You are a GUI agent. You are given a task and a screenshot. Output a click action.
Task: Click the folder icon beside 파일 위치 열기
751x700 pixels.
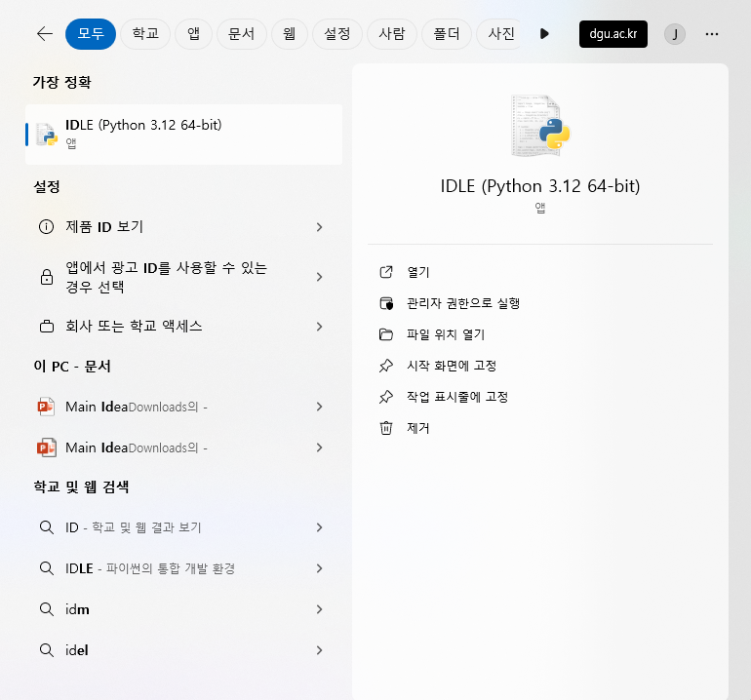point(386,334)
